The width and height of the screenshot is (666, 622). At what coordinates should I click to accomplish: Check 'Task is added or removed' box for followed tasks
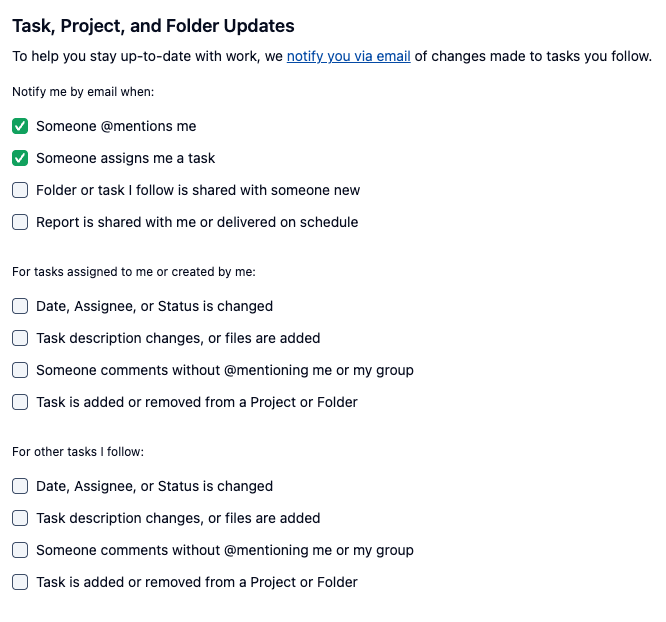20,582
